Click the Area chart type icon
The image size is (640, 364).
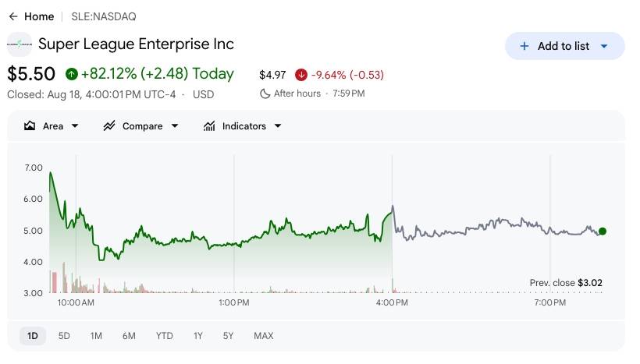(x=30, y=126)
